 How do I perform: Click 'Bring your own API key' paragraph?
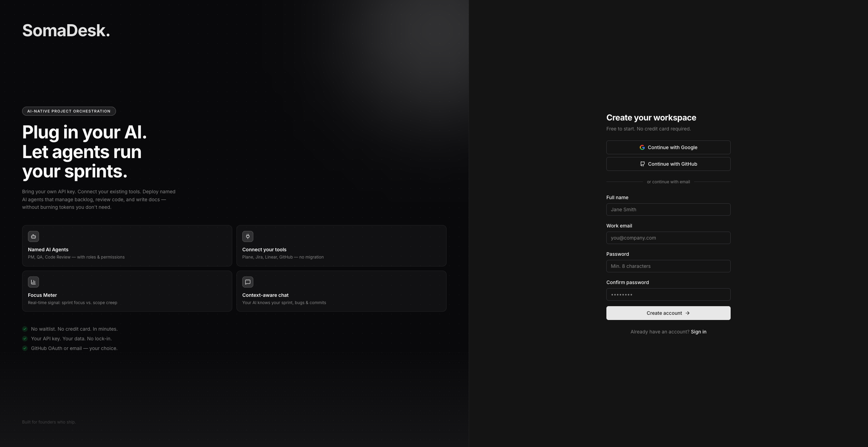coord(99,200)
